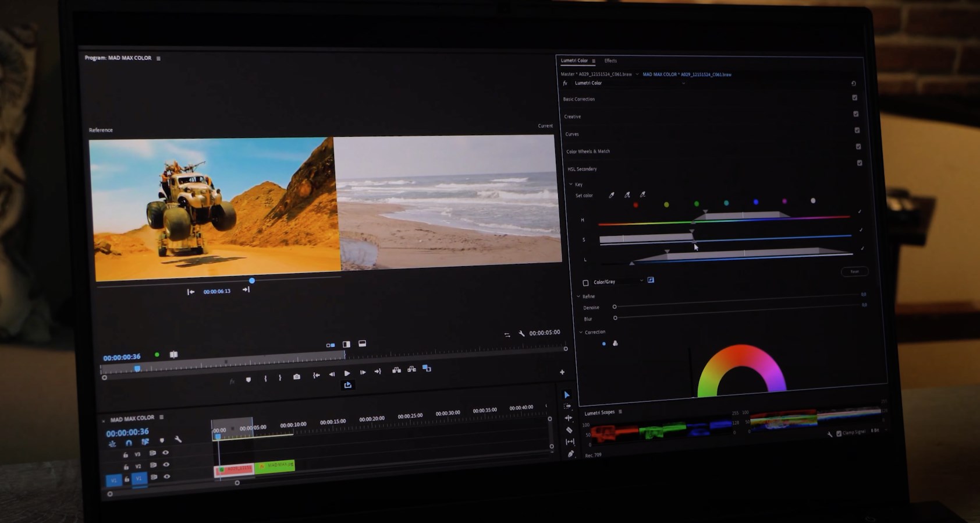Open Basic Correction section

pyautogui.click(x=579, y=99)
